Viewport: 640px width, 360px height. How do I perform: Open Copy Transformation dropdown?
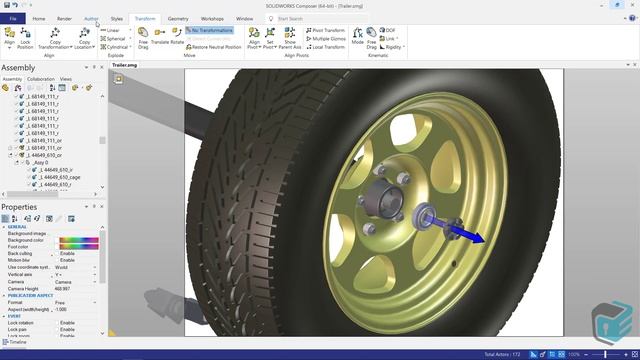[71, 47]
